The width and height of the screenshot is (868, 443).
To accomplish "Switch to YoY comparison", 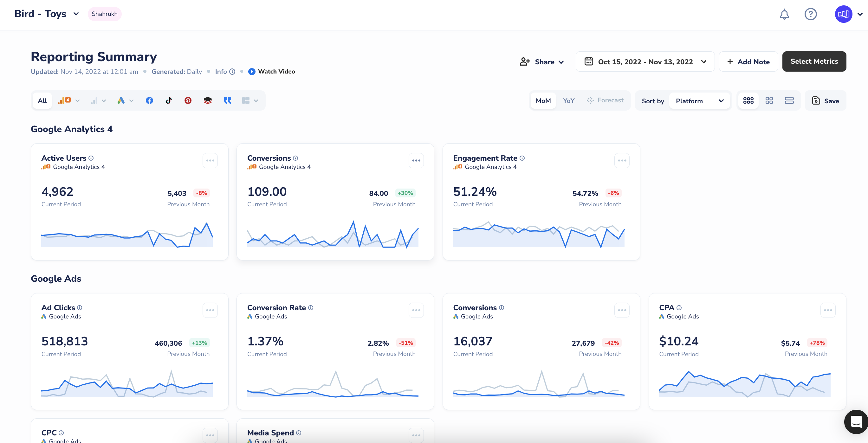I will tap(568, 100).
